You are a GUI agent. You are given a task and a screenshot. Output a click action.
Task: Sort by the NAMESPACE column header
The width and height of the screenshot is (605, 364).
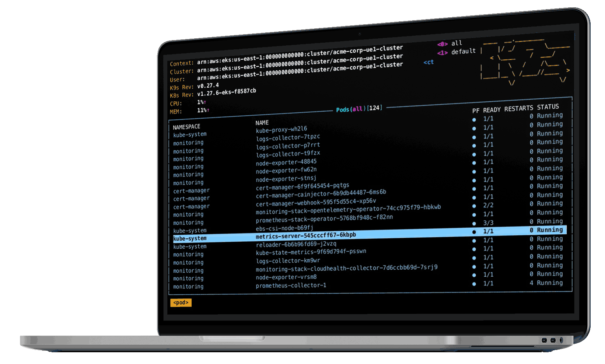(x=186, y=127)
